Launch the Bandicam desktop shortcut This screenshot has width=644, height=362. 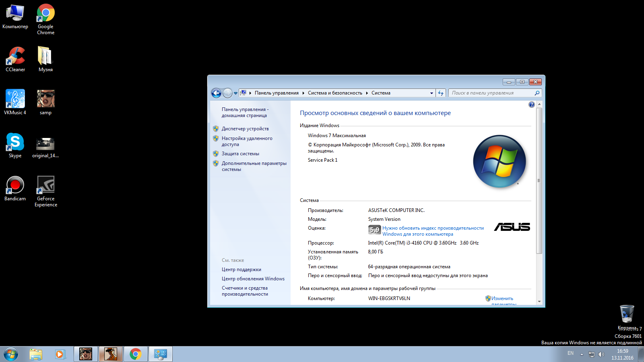tap(15, 188)
